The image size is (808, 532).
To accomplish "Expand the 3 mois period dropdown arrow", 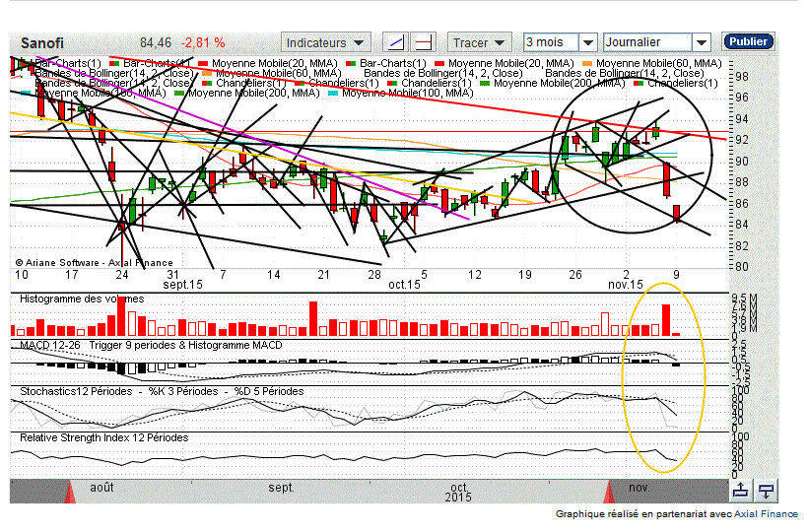I will (587, 42).
